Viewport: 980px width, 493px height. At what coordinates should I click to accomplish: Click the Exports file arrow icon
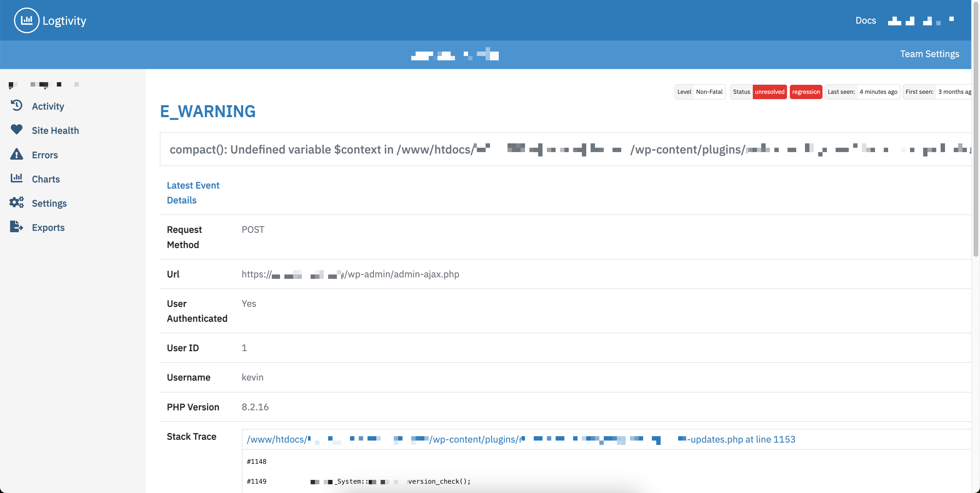click(x=16, y=227)
